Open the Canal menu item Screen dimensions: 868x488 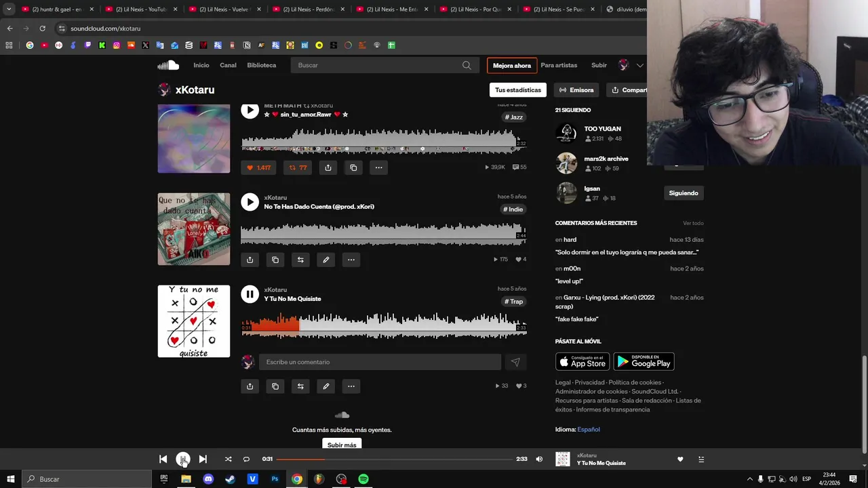(228, 65)
